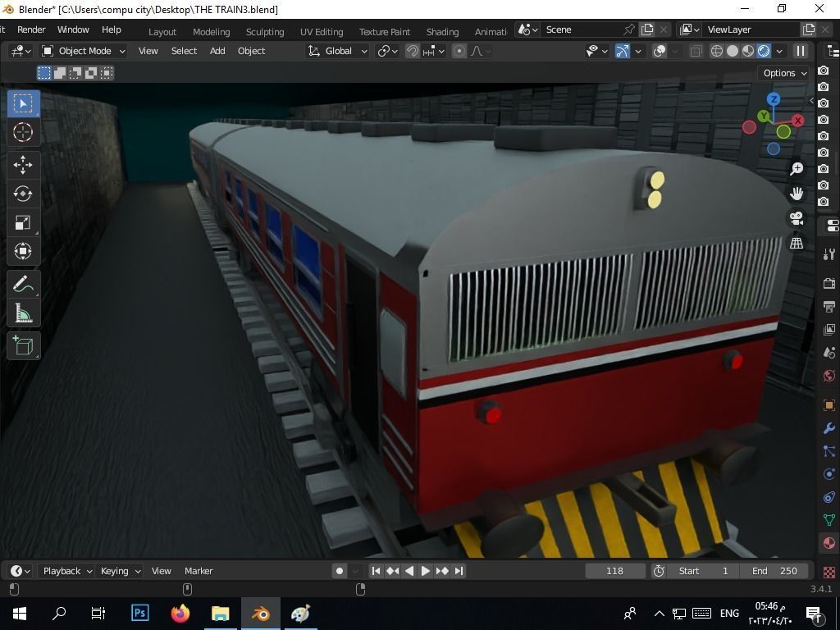The image size is (840, 630).
Task: Select the Add Cube tool
Action: (23, 345)
